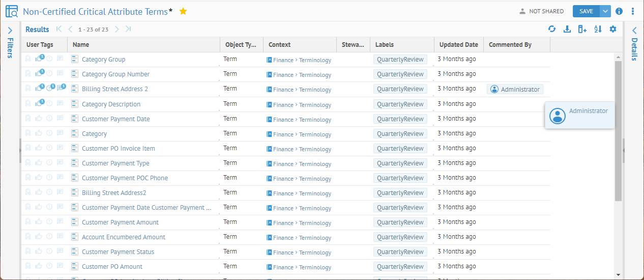The width and height of the screenshot is (644, 280).
Task: Click the download results icon
Action: click(x=567, y=29)
